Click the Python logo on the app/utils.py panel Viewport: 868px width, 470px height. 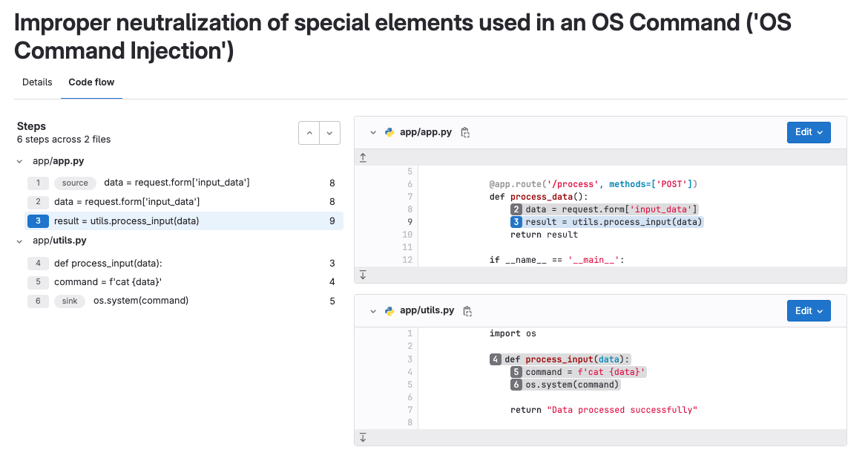(x=389, y=310)
